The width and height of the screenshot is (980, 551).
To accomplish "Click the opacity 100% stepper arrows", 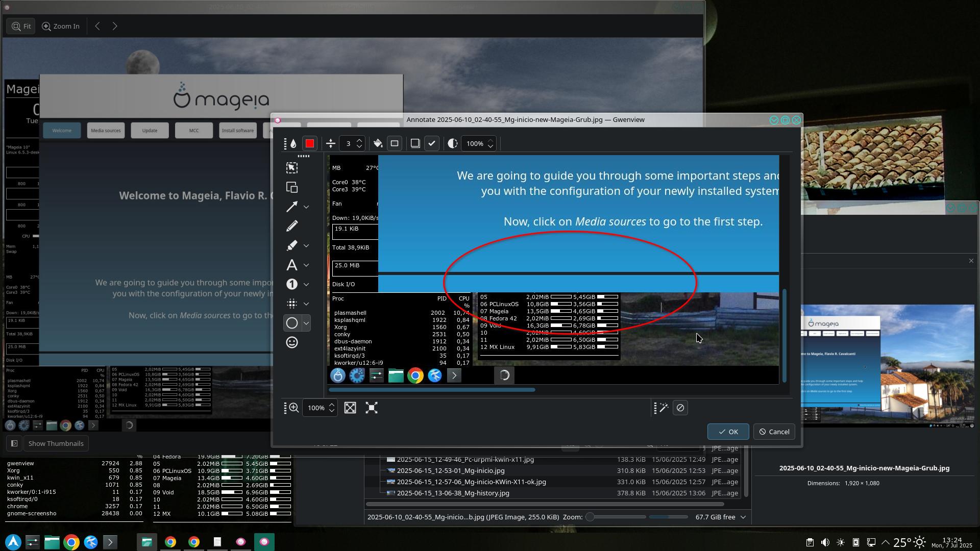I will (491, 143).
